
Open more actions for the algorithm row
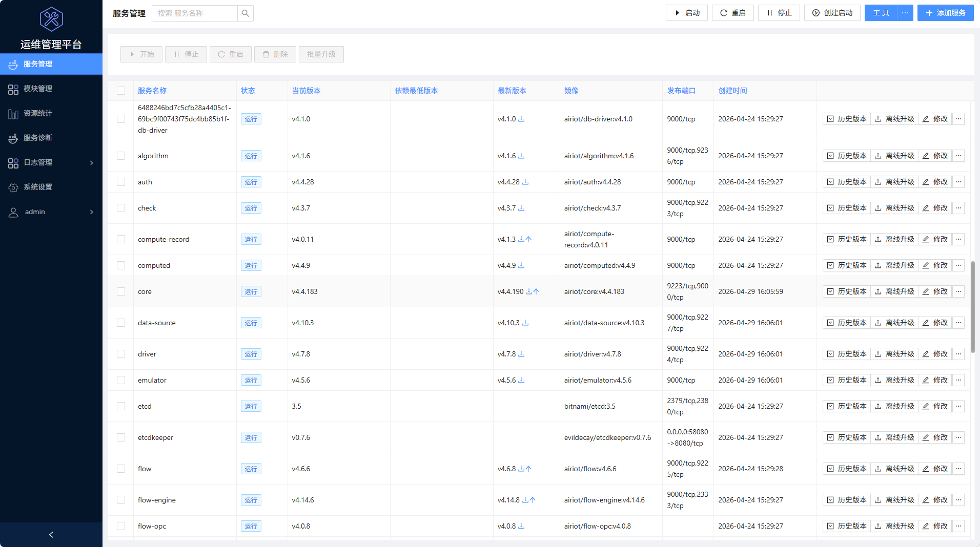[x=958, y=156]
